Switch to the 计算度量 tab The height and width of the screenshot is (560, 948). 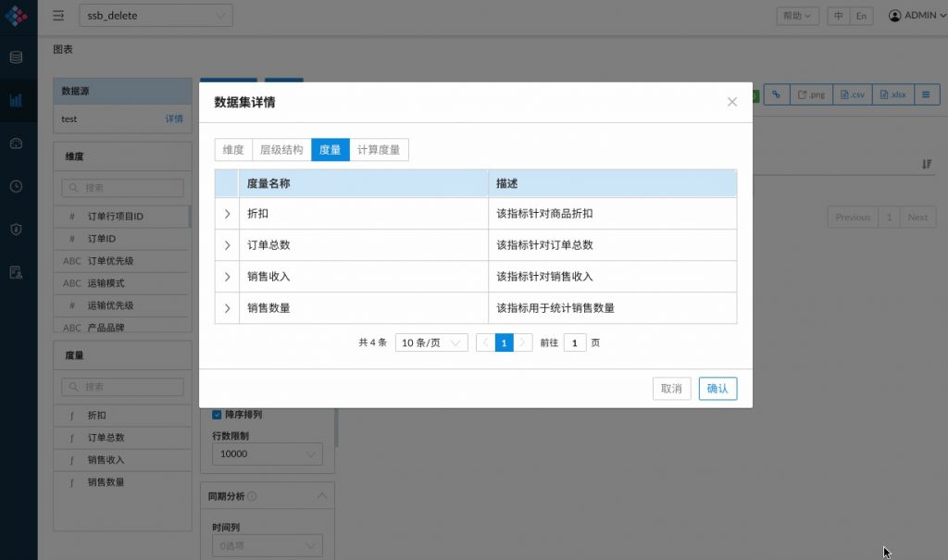[379, 150]
